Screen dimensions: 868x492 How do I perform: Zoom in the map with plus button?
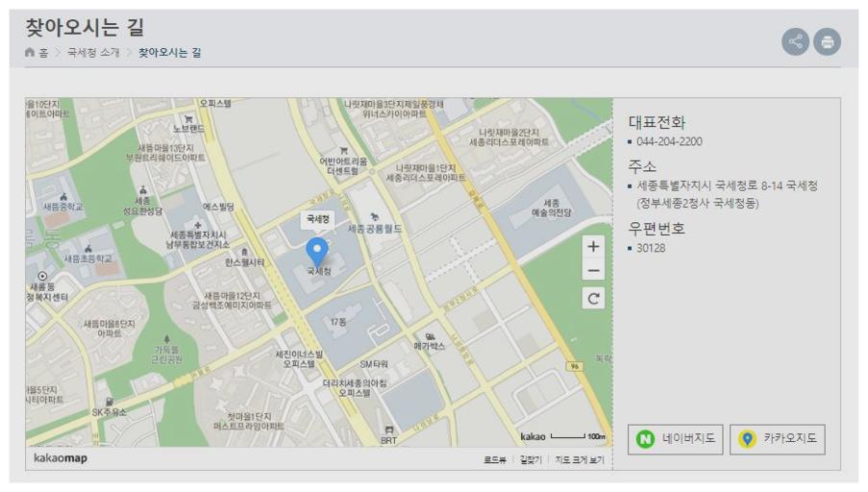pyautogui.click(x=593, y=246)
